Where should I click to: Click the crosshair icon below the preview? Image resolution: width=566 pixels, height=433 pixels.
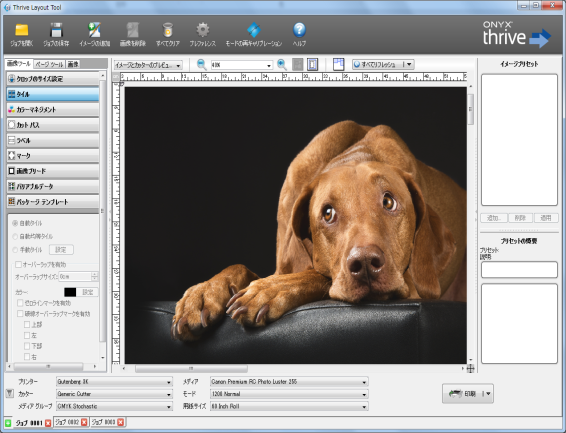click(x=470, y=368)
